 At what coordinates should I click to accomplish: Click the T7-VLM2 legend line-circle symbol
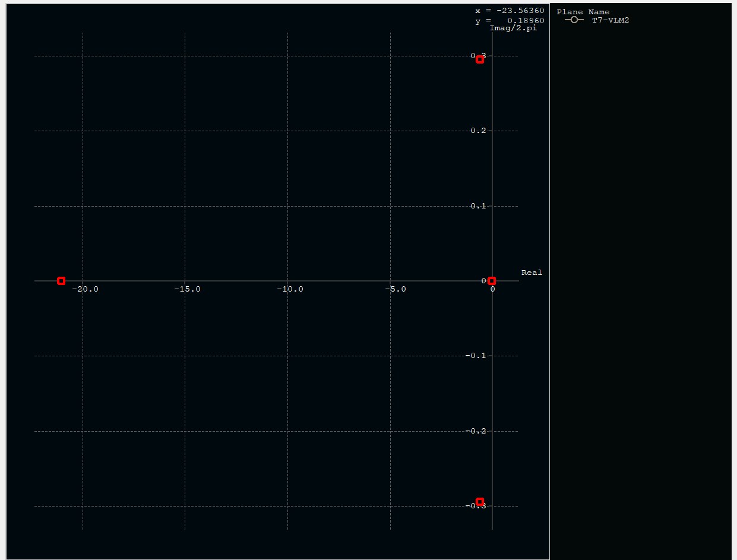[574, 20]
